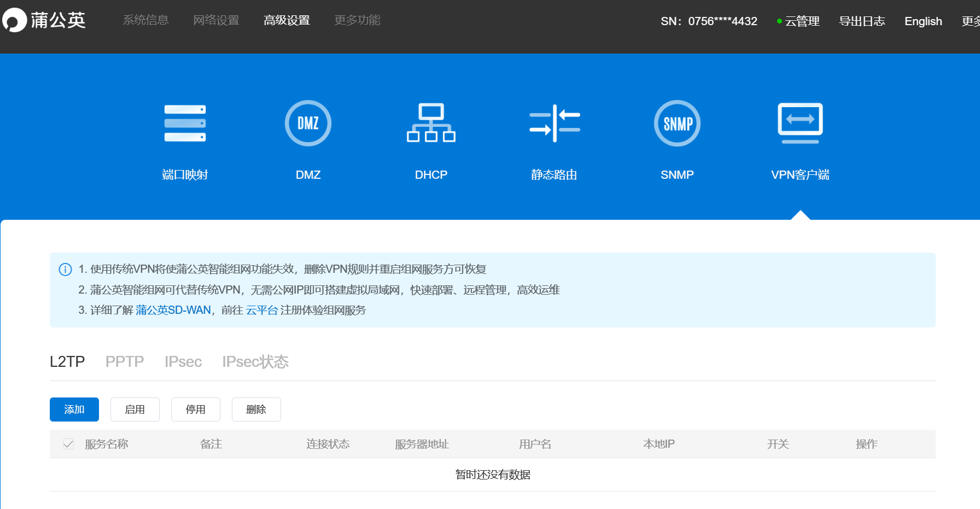Click the 开关 column header
This screenshot has height=509, width=980.
tap(778, 444)
